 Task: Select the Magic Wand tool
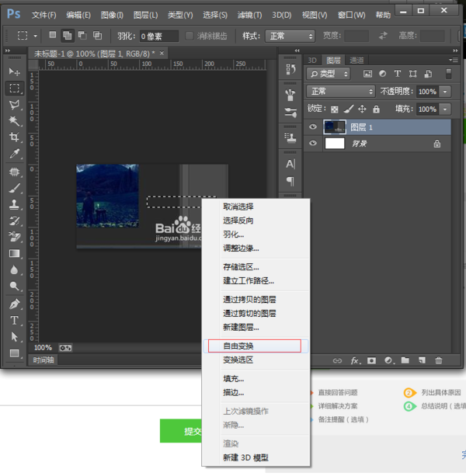[14, 121]
